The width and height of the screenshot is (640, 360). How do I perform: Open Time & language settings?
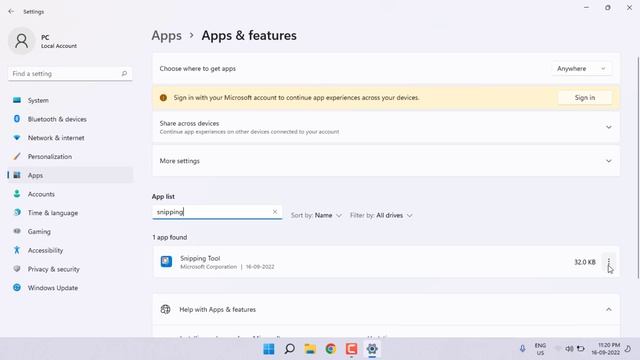pos(70,213)
